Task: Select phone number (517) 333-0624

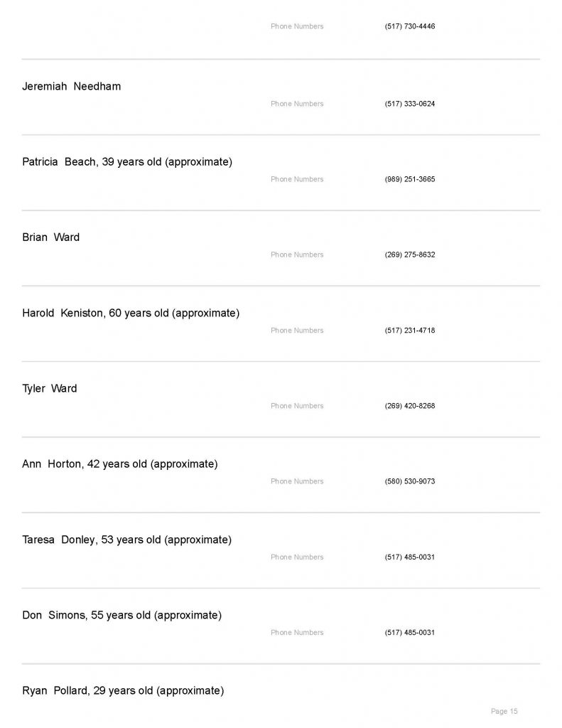Action: coord(410,104)
